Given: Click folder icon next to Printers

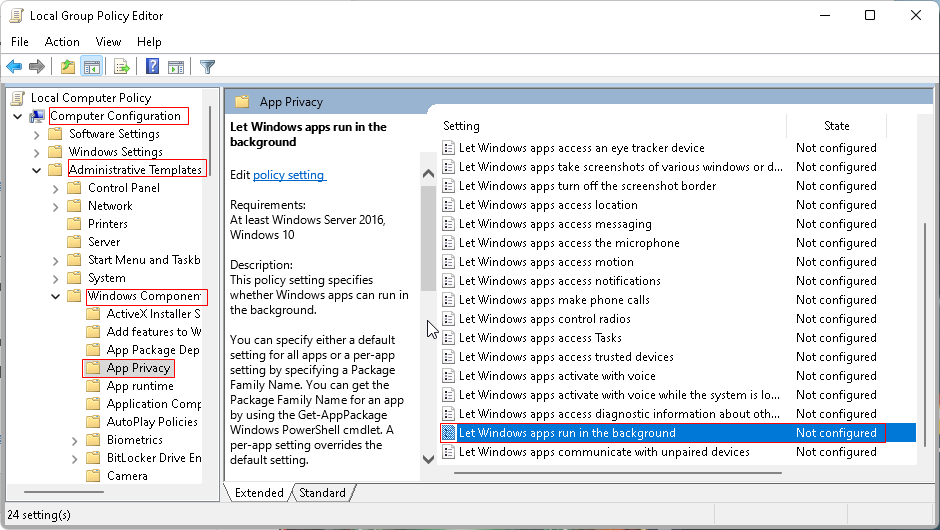Looking at the screenshot, I should pos(74,224).
